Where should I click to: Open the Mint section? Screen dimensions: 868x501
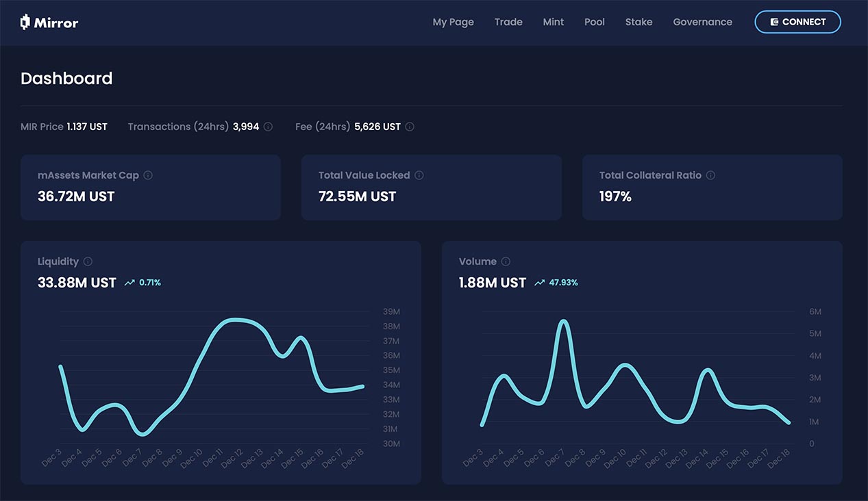553,22
